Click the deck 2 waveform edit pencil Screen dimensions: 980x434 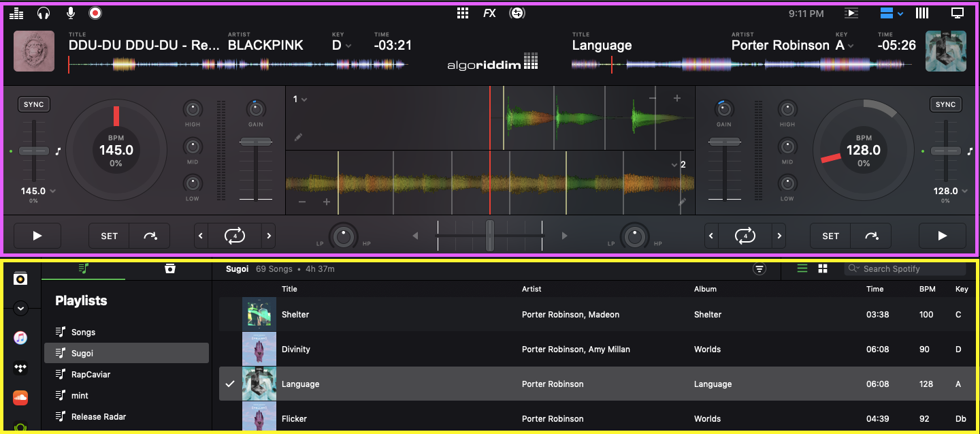[x=682, y=202]
